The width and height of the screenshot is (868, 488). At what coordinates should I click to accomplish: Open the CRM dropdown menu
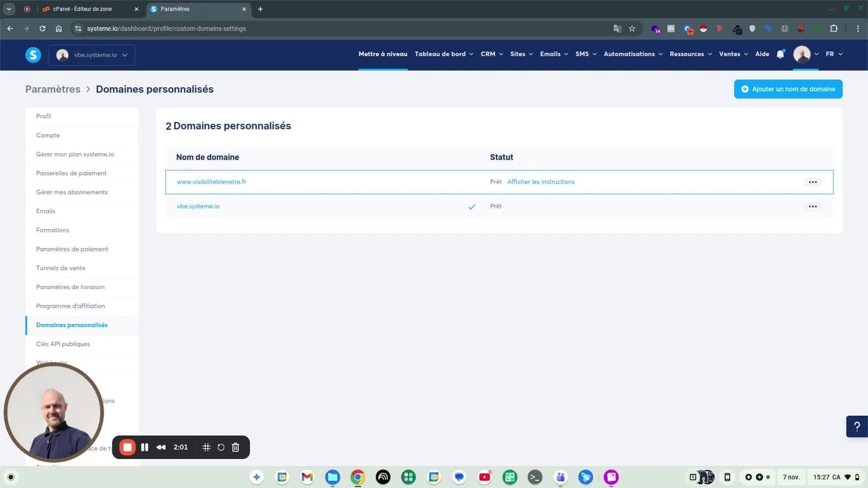(x=491, y=54)
